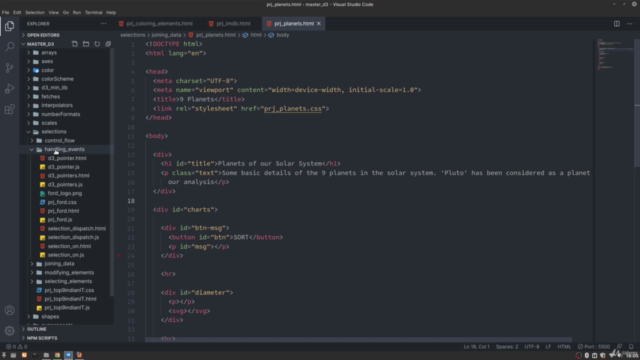The image size is (640, 360).
Task: Click the joining_data breadcrumb
Action: [166, 35]
